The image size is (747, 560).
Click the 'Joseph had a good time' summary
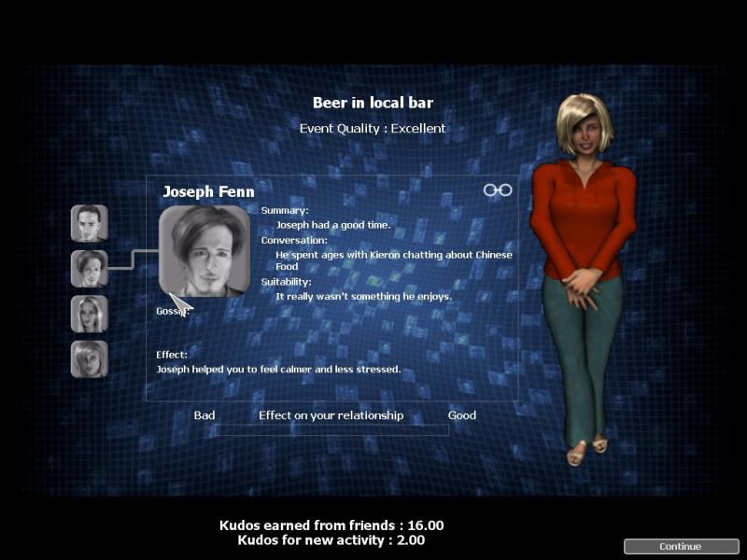[x=332, y=225]
